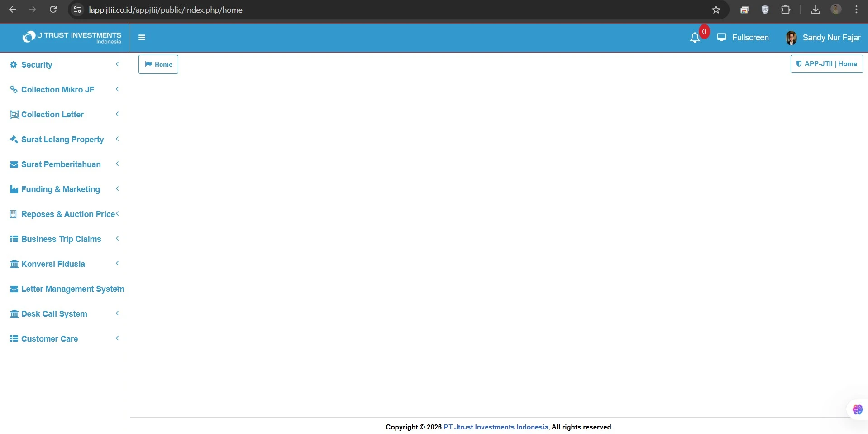The width and height of the screenshot is (868, 434).
Task: Click the J Trust Investments logo
Action: coord(72,38)
